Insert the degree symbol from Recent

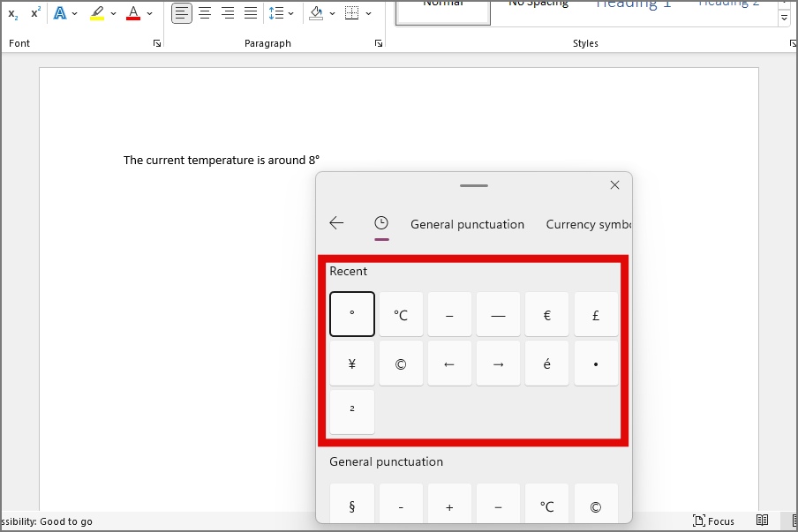[x=352, y=314]
